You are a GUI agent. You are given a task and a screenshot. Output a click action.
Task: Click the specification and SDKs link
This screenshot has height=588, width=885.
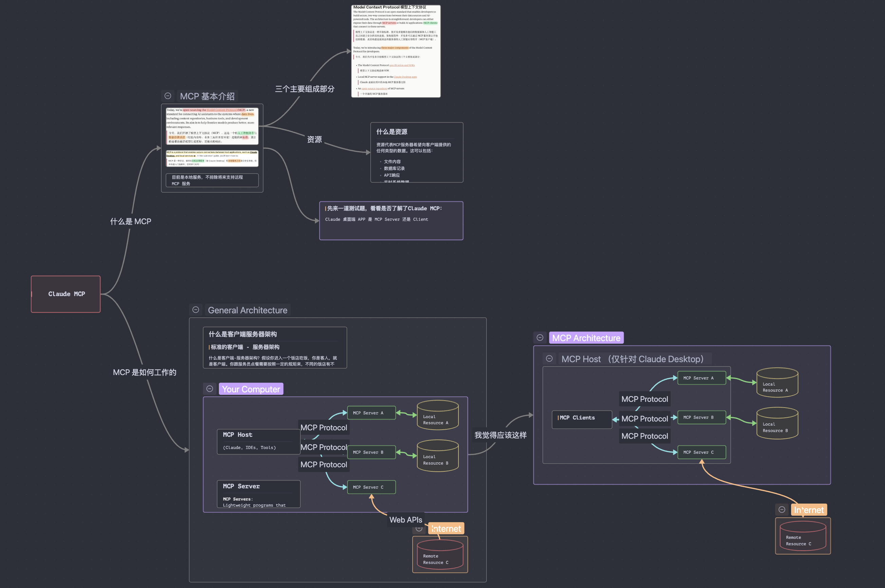pos(402,65)
